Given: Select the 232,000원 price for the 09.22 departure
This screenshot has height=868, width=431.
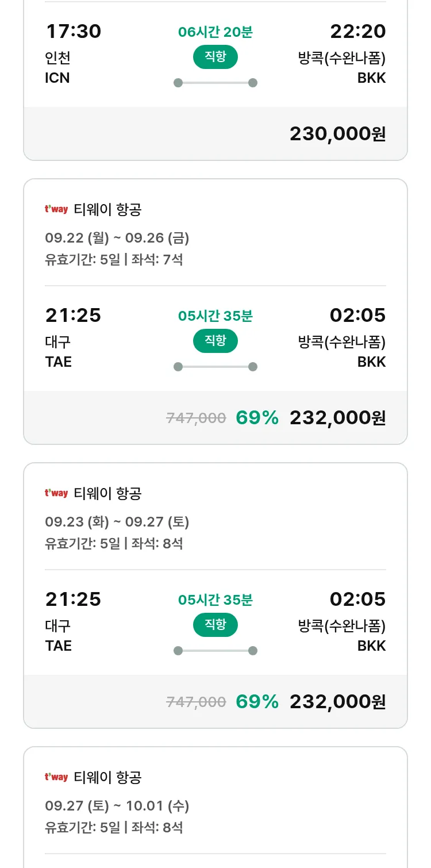Looking at the screenshot, I should click(x=337, y=418).
